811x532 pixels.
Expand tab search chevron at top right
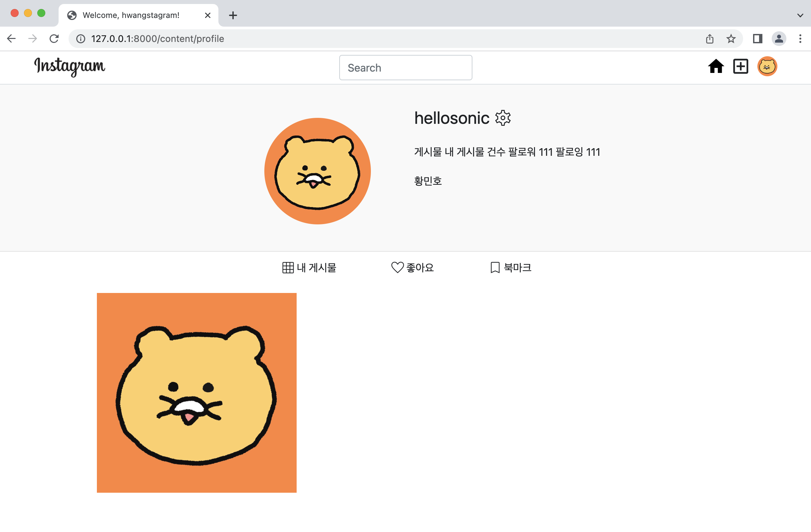coord(800,15)
